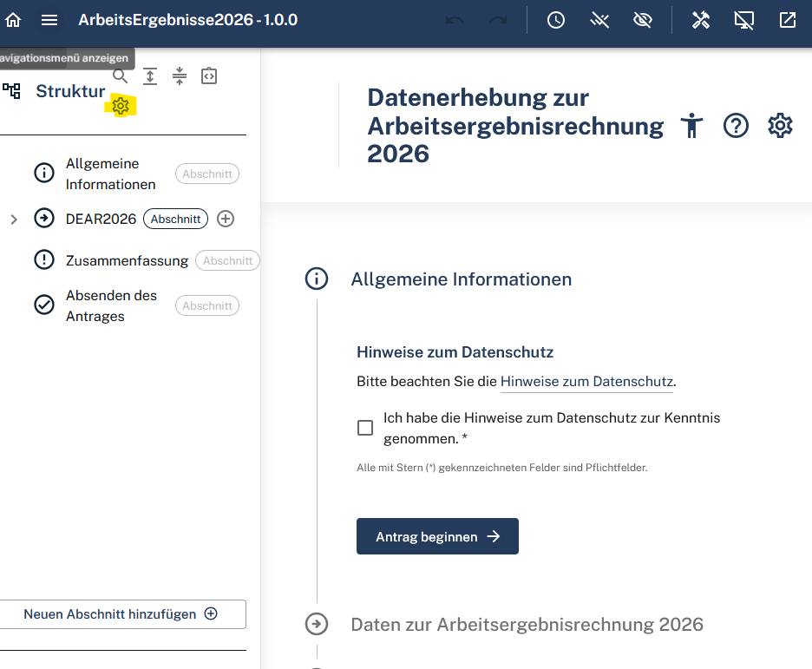
Task: Open form settings gear beside title
Action: (x=780, y=126)
